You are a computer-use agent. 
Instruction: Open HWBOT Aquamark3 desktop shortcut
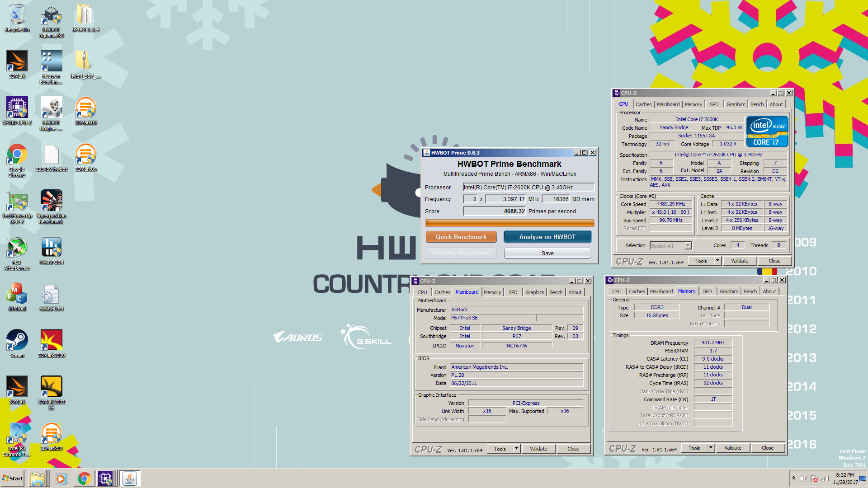(51, 21)
